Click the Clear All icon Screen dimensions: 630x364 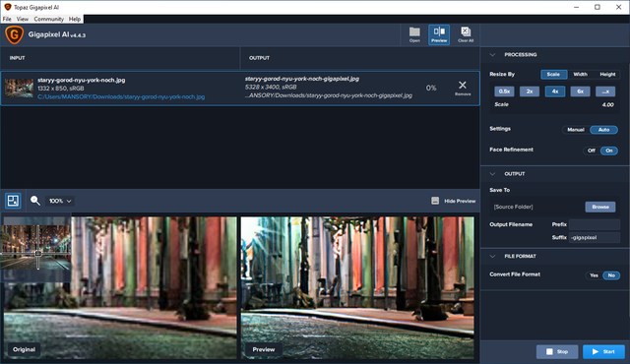(x=466, y=34)
